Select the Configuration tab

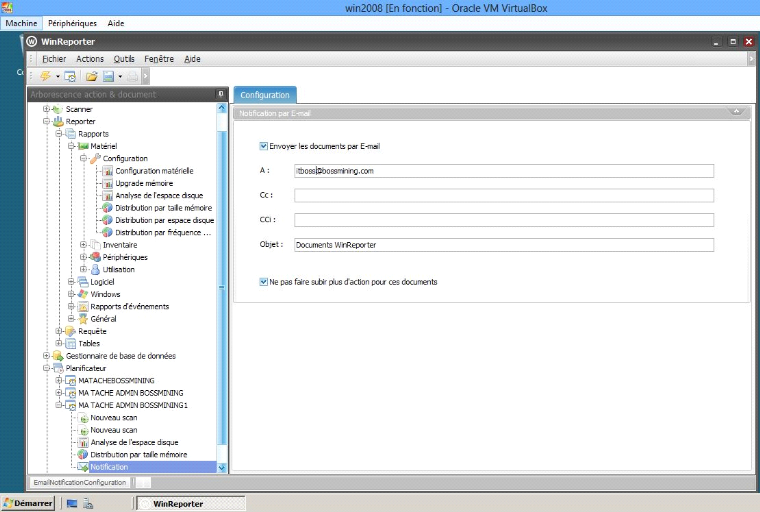pos(264,95)
